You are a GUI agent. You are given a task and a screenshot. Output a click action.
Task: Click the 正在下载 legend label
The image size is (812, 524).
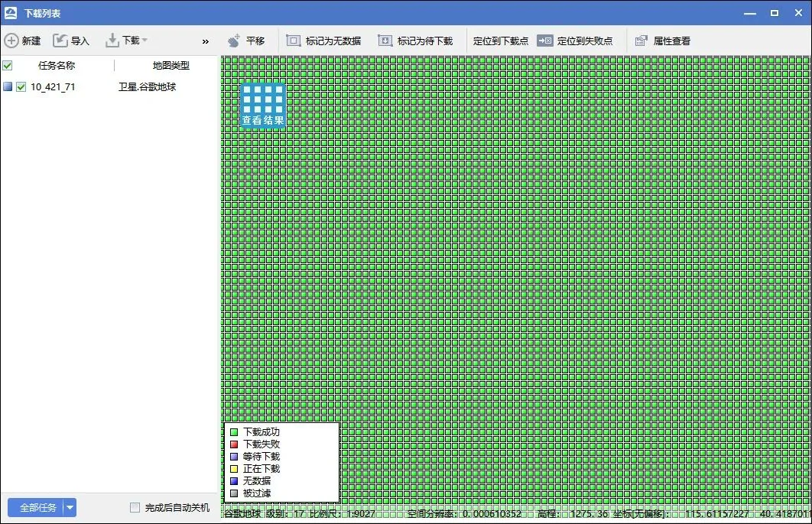pyautogui.click(x=261, y=469)
